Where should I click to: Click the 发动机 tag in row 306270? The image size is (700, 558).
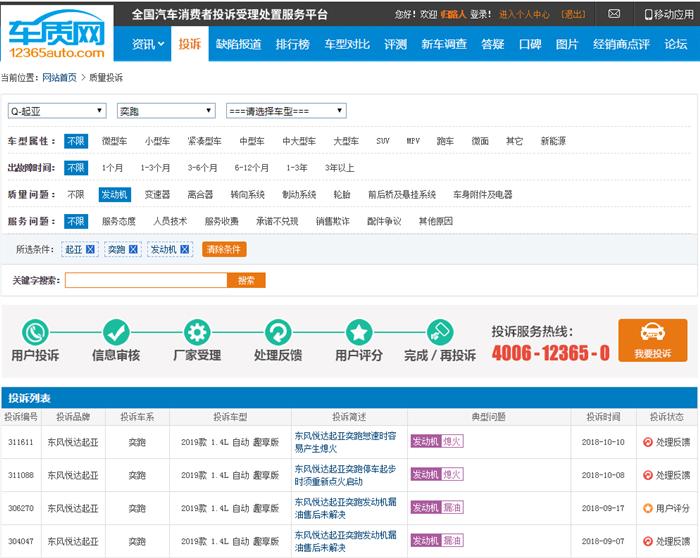point(425,508)
